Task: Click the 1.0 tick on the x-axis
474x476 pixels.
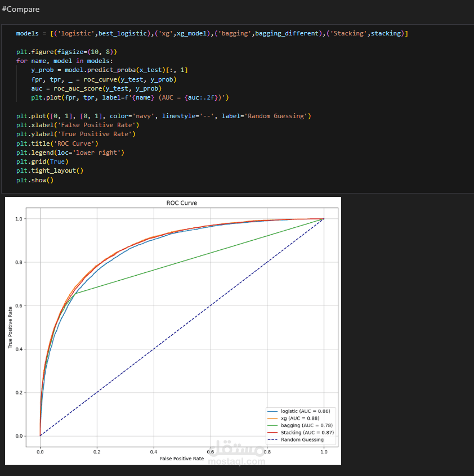Action: click(x=324, y=452)
